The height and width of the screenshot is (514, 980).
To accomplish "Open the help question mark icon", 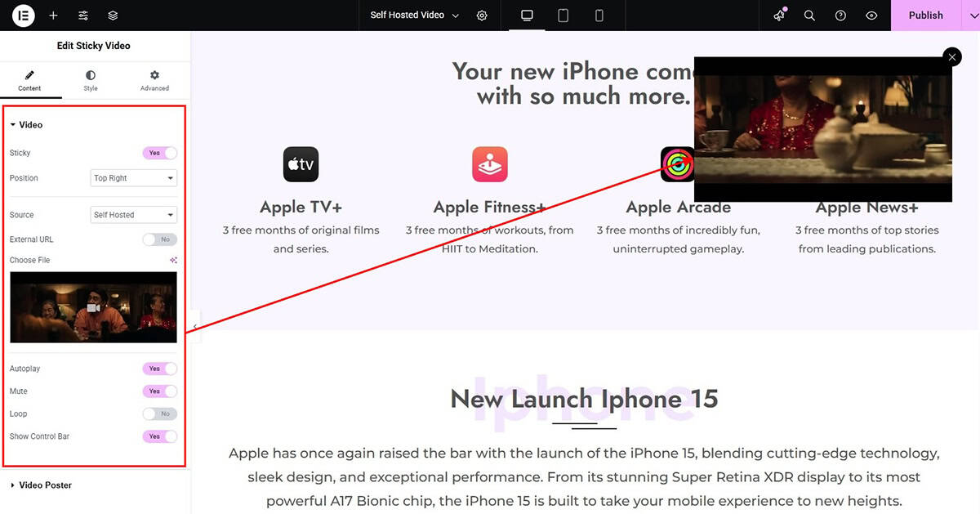I will point(840,16).
